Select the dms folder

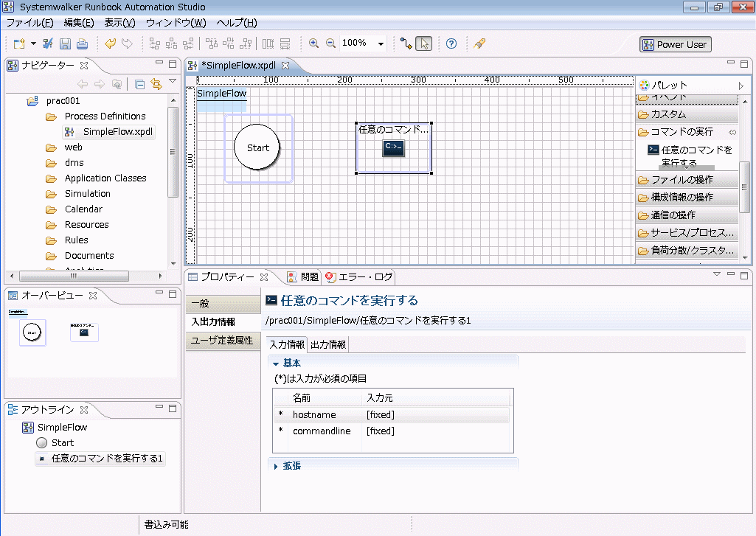tap(74, 162)
